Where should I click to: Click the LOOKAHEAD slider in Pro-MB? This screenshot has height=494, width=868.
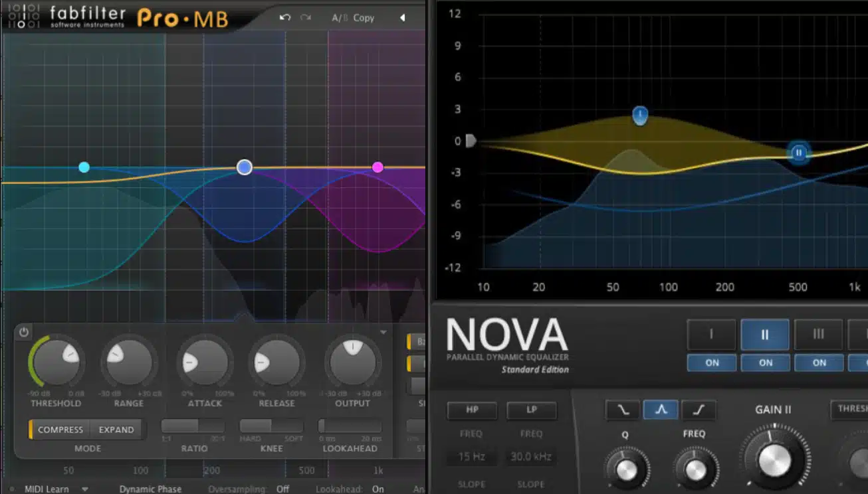coord(350,426)
